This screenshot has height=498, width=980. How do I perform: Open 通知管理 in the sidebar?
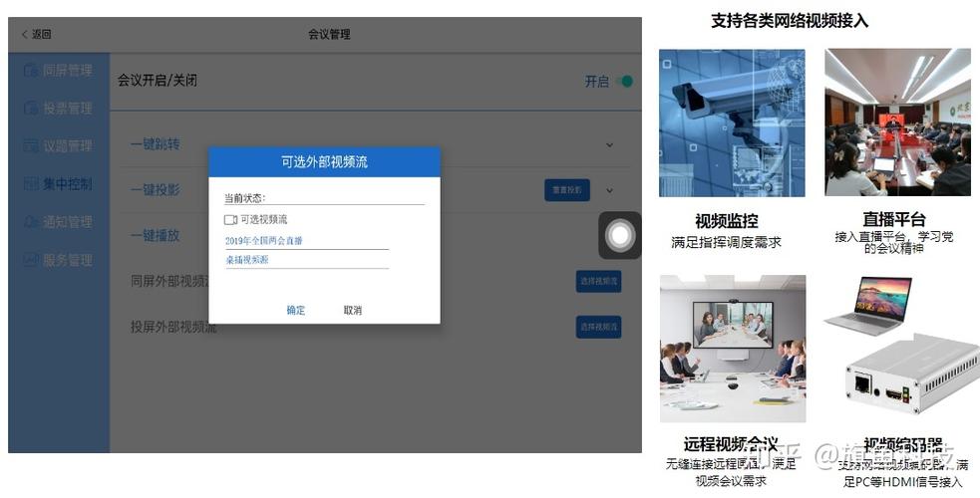click(x=67, y=221)
